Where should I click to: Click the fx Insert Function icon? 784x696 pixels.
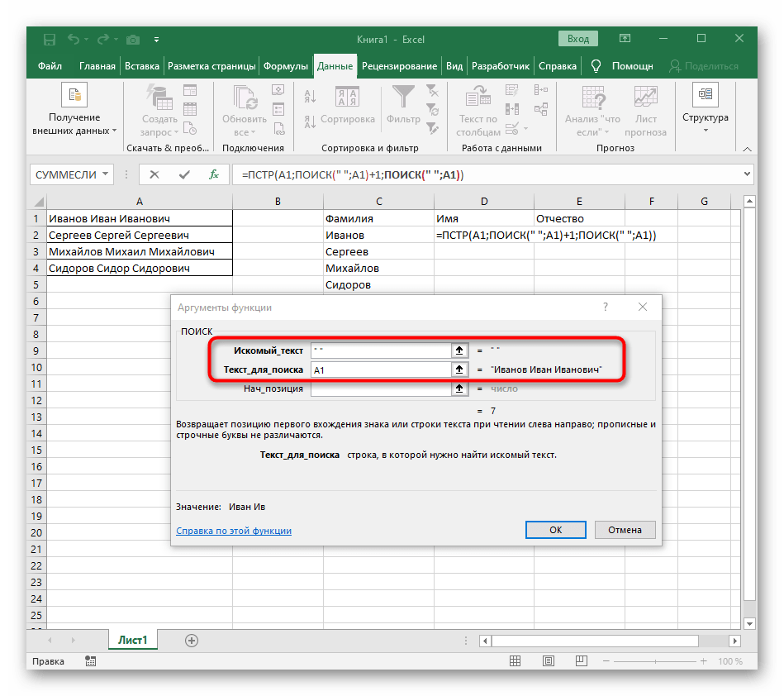pos(214,174)
